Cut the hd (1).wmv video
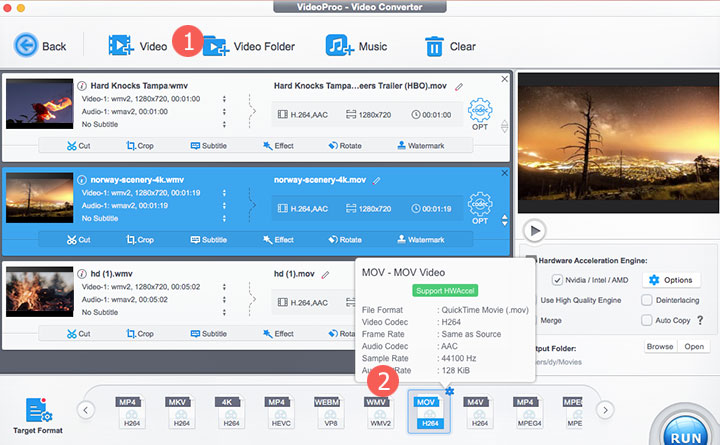 pyautogui.click(x=79, y=334)
